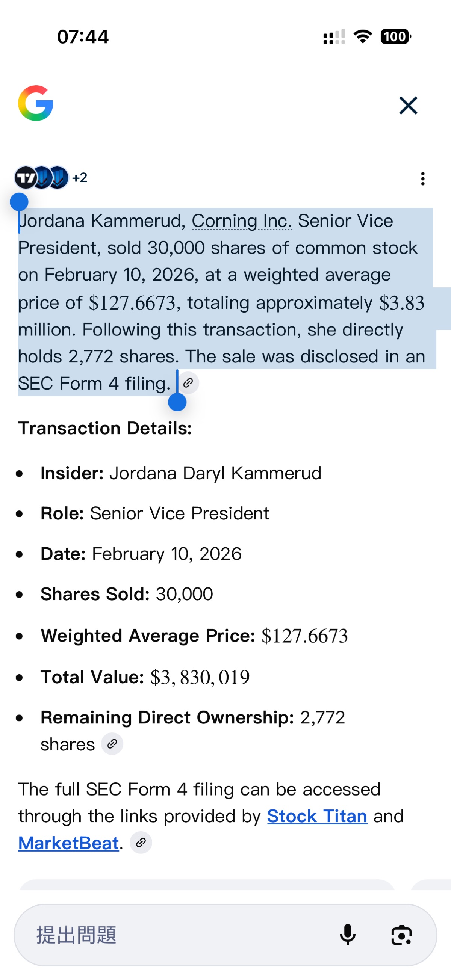Tap the Wi-Fi status icon
This screenshot has height=980, width=451.
(363, 37)
